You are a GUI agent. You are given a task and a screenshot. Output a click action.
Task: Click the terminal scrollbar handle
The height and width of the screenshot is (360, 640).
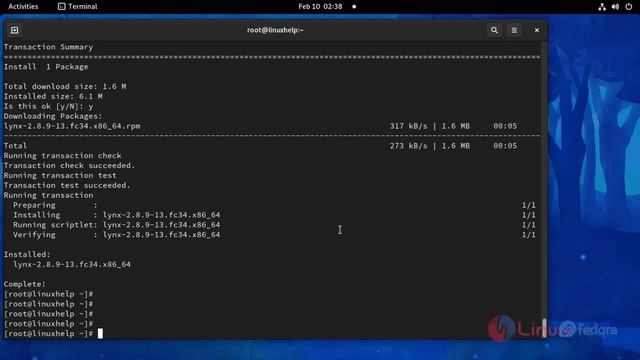click(544, 328)
